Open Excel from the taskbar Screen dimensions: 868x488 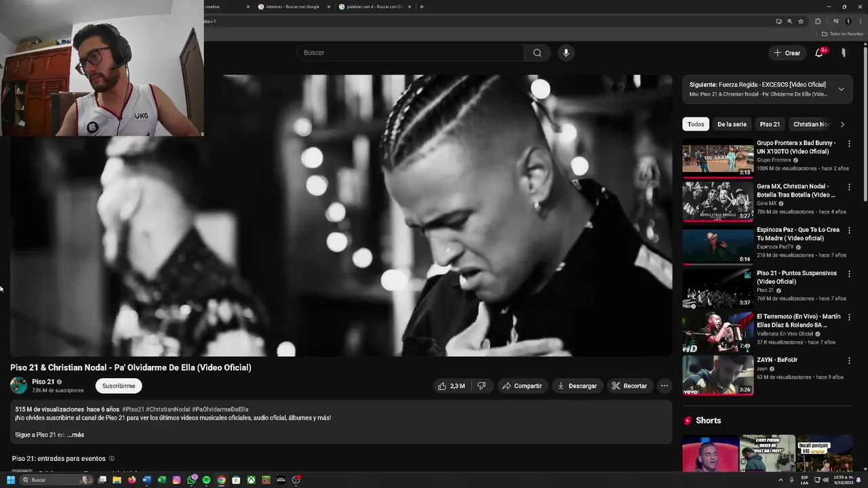161,480
